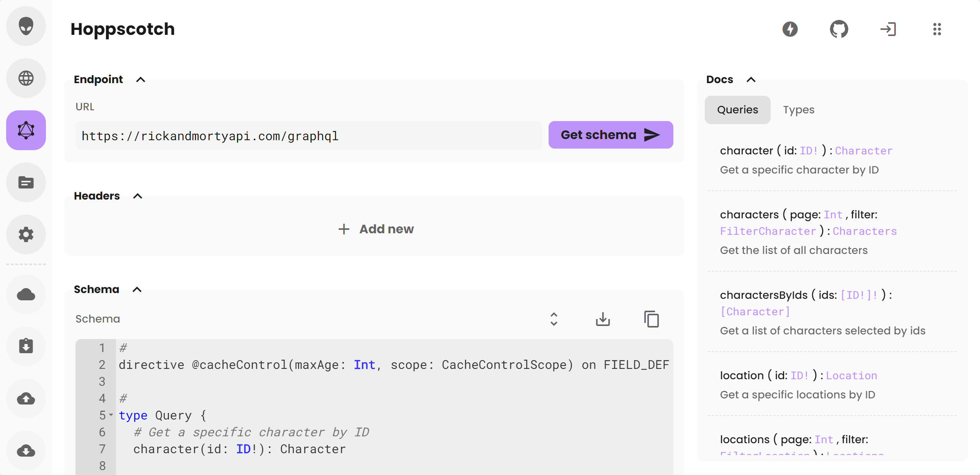Collapse the Schema section chevron
Viewport: 980px width, 475px height.
coord(137,290)
